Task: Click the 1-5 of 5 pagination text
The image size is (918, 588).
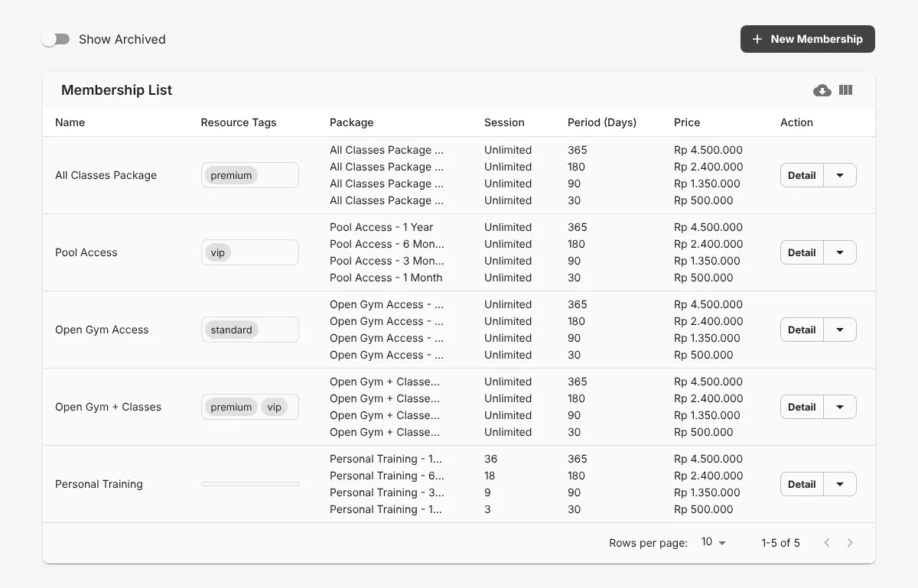Action: tap(780, 543)
